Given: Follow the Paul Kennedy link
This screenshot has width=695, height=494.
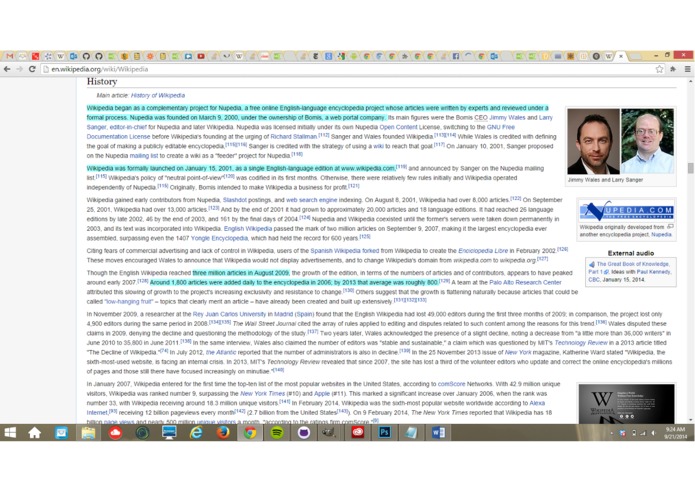Looking at the screenshot, I should [653, 272].
